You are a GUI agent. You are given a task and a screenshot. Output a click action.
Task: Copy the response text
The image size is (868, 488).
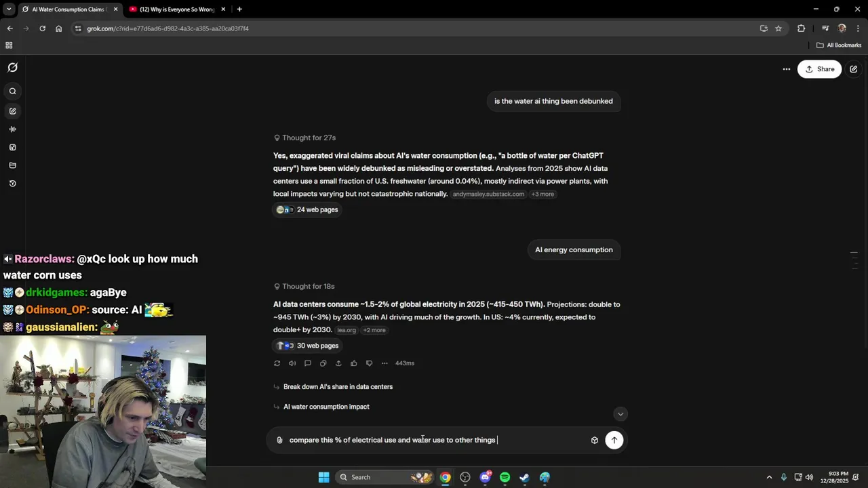click(323, 363)
